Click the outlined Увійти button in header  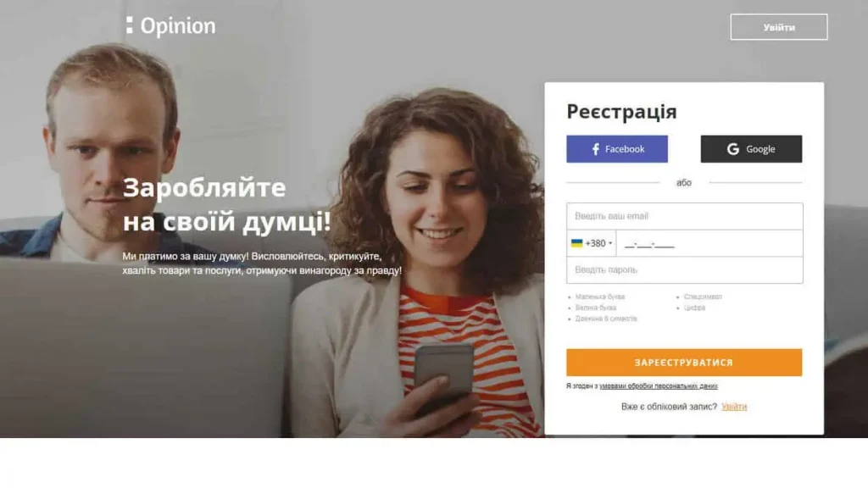[779, 27]
